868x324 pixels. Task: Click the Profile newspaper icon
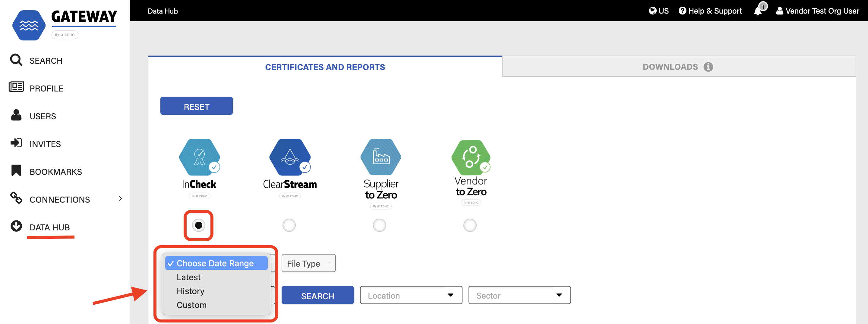pos(16,87)
